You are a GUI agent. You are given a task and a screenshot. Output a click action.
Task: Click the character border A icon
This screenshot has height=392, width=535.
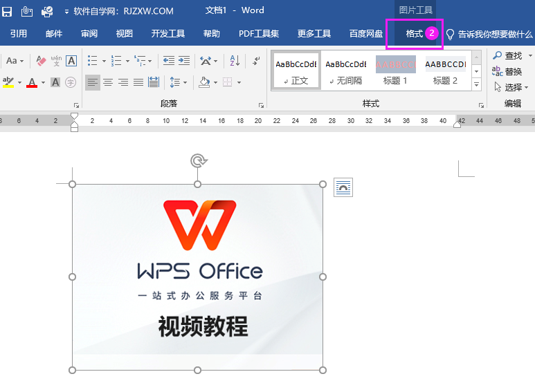click(x=71, y=61)
